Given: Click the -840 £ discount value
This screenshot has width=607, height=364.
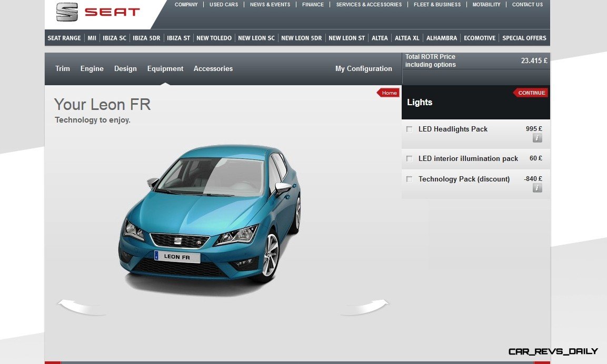Looking at the screenshot, I should (x=533, y=179).
